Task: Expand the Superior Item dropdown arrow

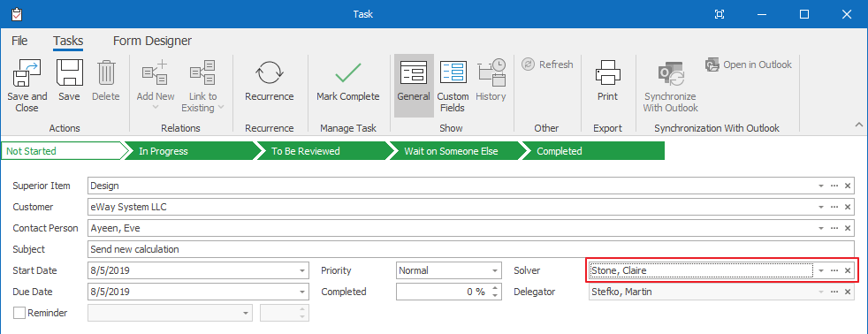Action: 821,186
